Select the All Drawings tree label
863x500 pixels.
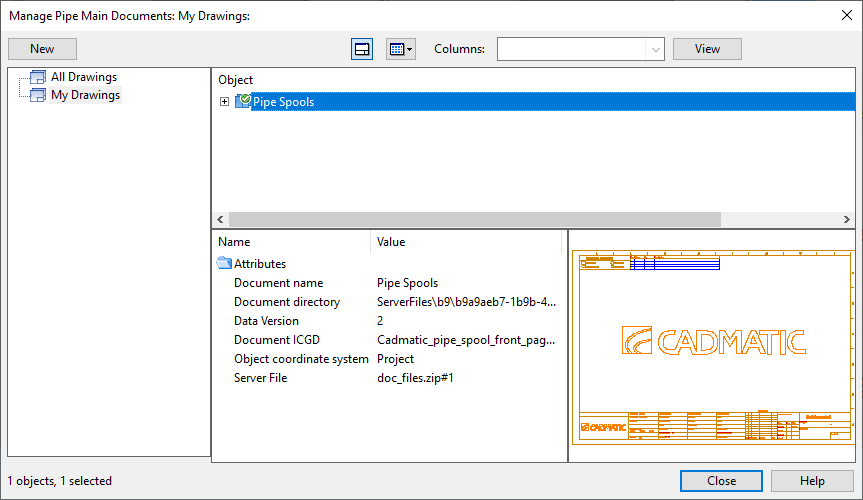pyautogui.click(x=84, y=77)
